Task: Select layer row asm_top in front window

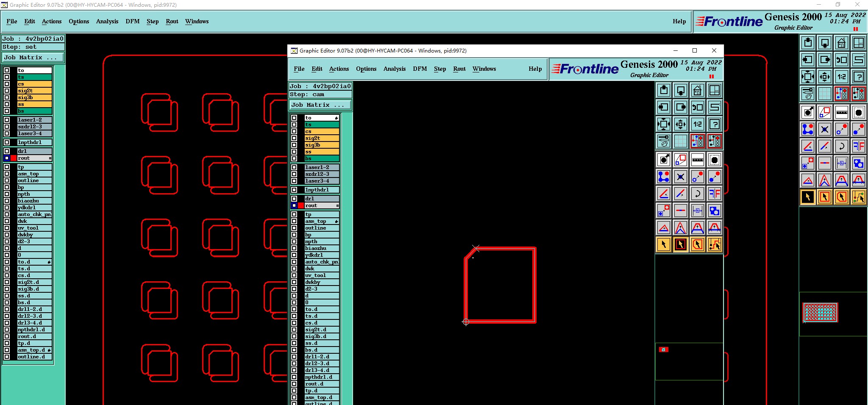Action: click(x=322, y=221)
